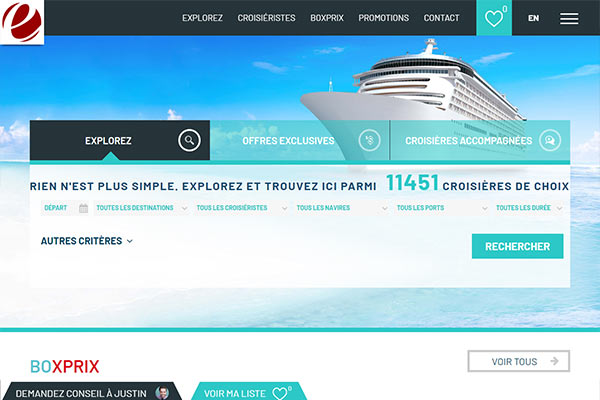Go to the Promotions menu item
The height and width of the screenshot is (400, 600).
[383, 18]
